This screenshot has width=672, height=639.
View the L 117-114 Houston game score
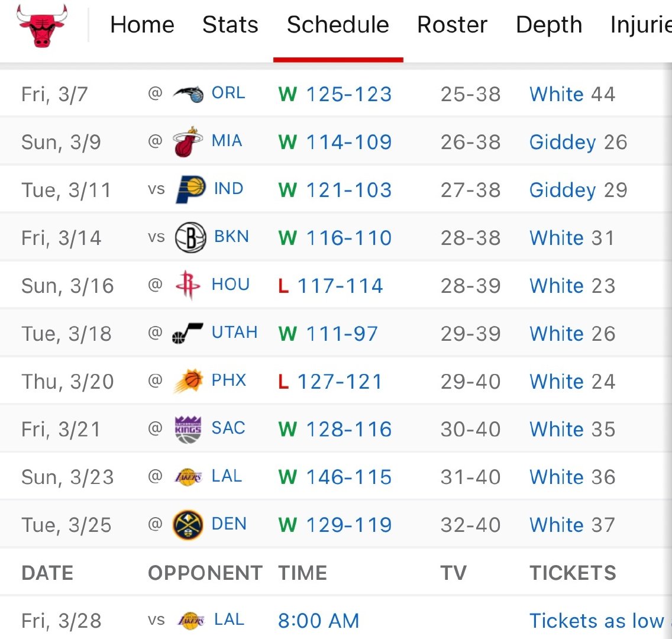(331, 286)
